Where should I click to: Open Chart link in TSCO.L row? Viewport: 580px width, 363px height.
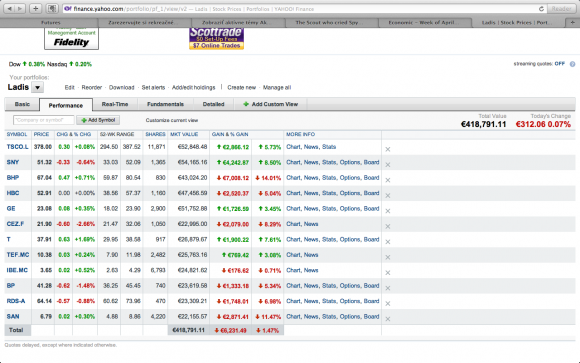coord(293,147)
